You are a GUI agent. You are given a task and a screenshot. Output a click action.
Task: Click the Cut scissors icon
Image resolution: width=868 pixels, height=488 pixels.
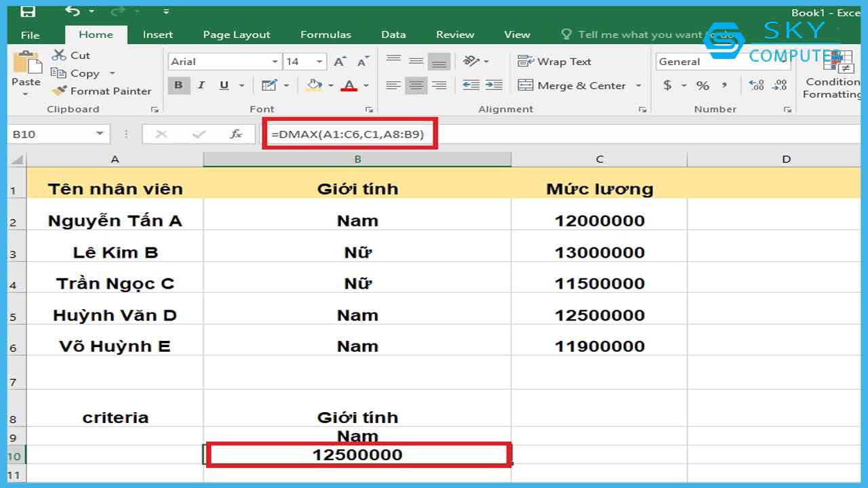pos(59,56)
